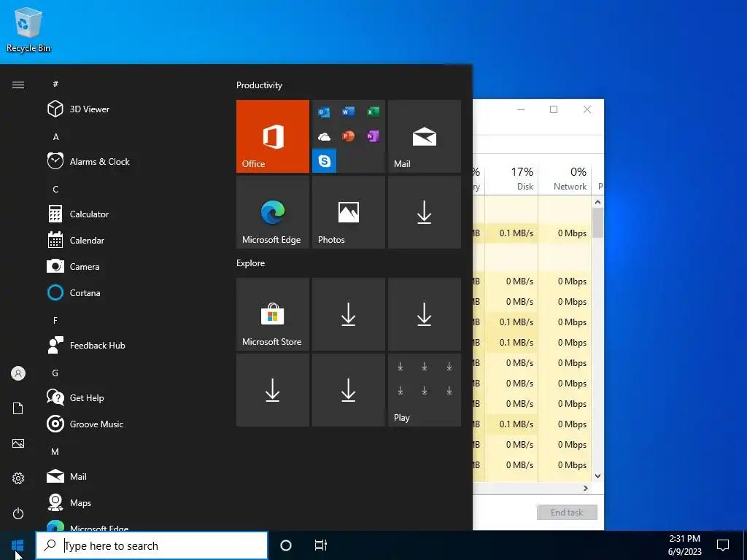Open the OneDrive icon in the Office group tile

click(324, 137)
